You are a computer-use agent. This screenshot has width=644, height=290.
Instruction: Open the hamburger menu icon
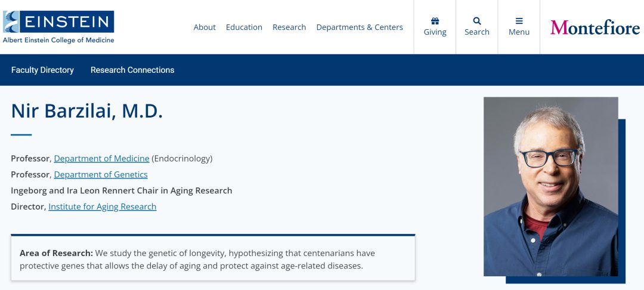[x=519, y=21]
